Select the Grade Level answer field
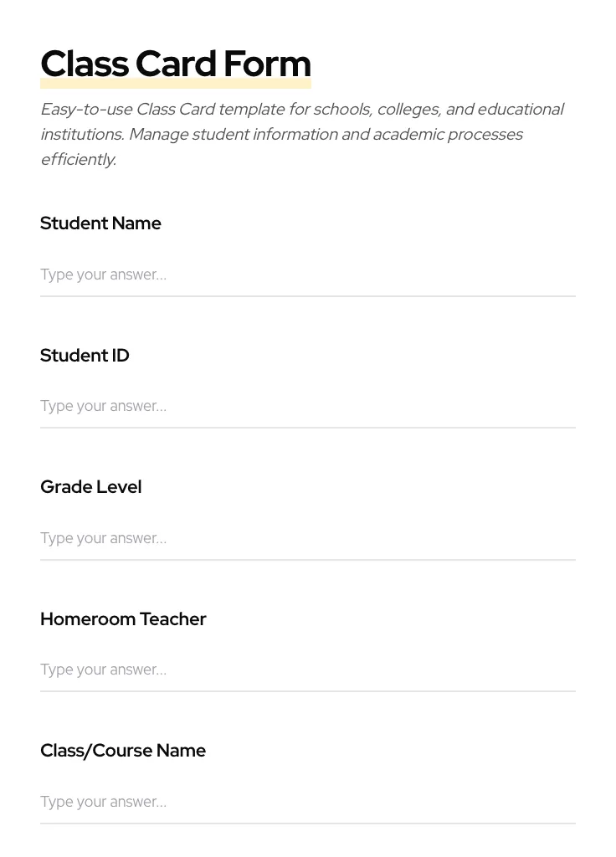616x857 pixels. (307, 538)
